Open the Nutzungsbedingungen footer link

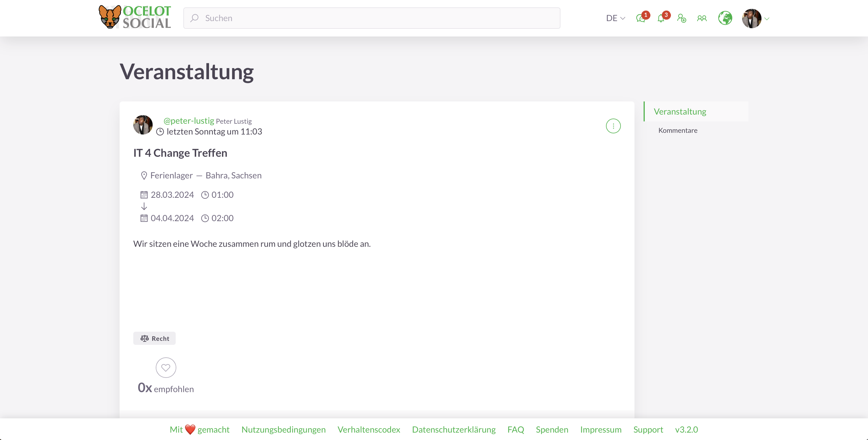coord(283,429)
